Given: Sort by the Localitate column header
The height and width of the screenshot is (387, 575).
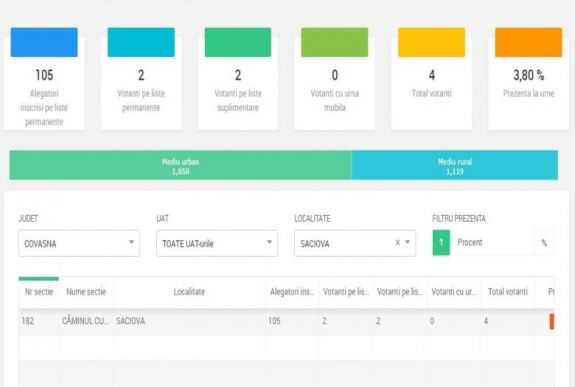Looking at the screenshot, I should 189,292.
